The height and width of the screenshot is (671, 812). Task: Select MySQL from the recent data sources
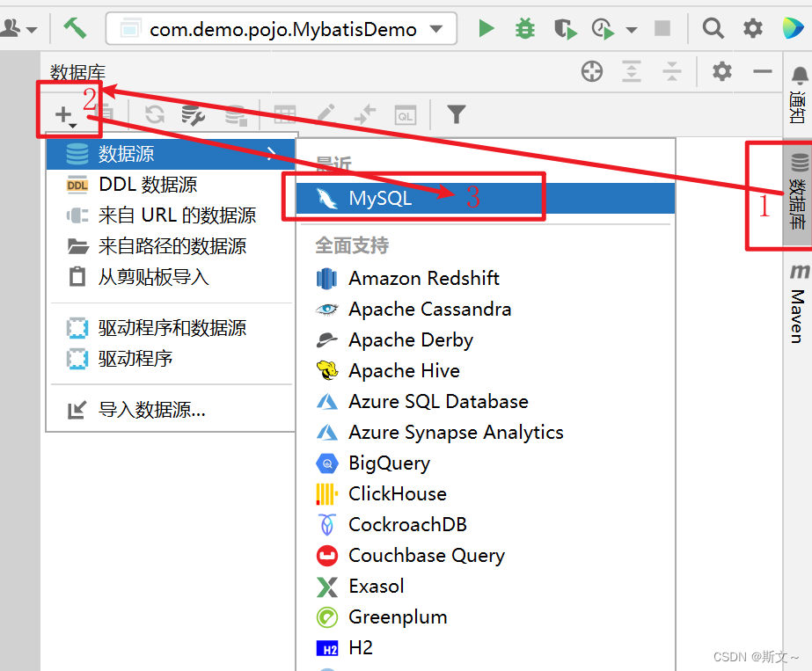pyautogui.click(x=486, y=198)
